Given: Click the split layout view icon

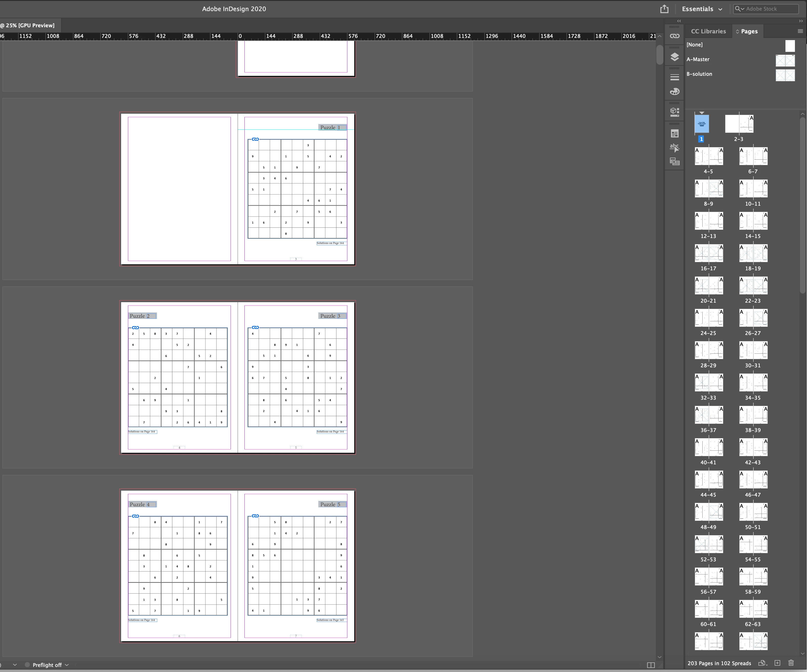Looking at the screenshot, I should coord(651,665).
